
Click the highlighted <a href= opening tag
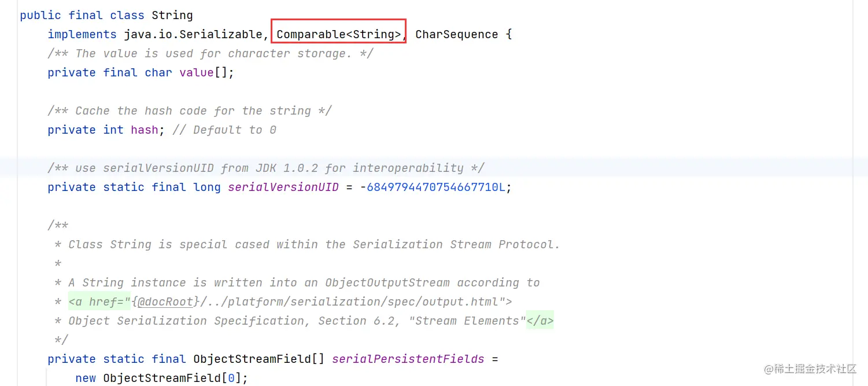click(98, 302)
